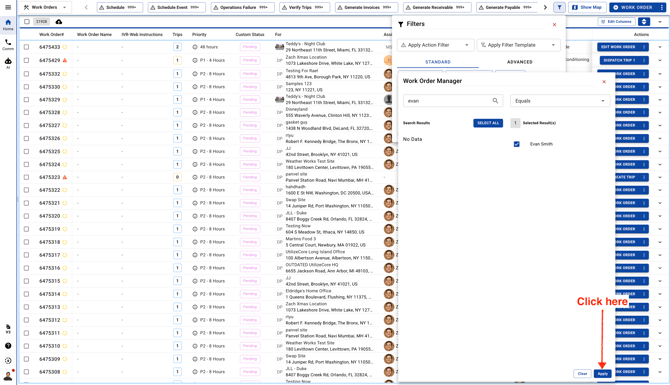Open kebab menu on WORK ORDER button

(x=662, y=7)
